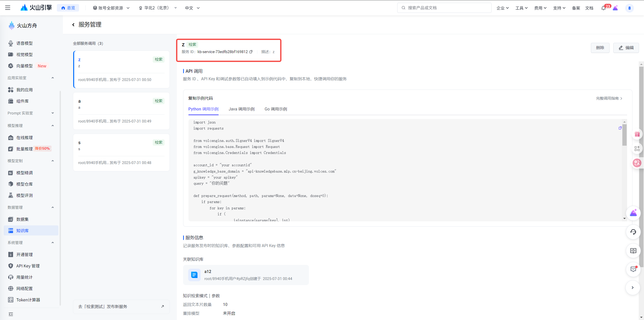Click the gift icon on right edge

637,134
